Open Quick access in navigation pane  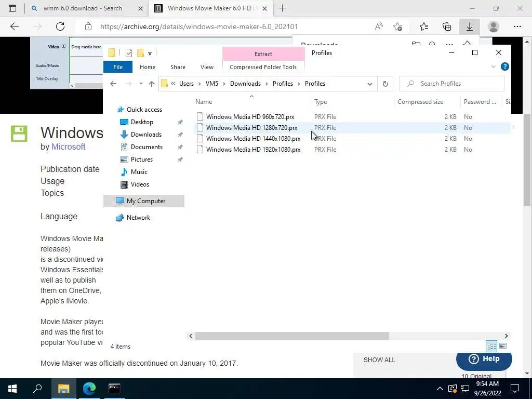144,110
